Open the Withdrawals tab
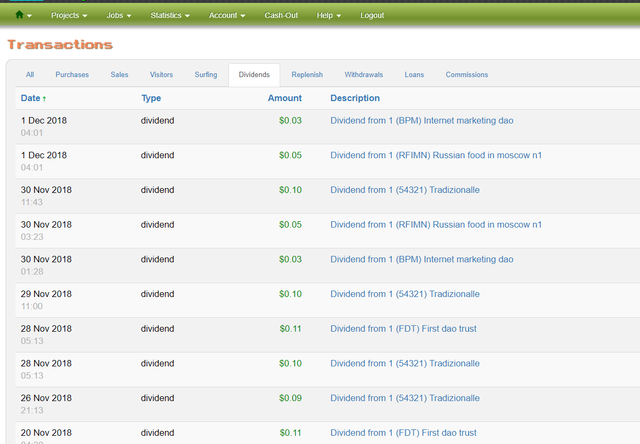The image size is (640, 444). click(362, 75)
